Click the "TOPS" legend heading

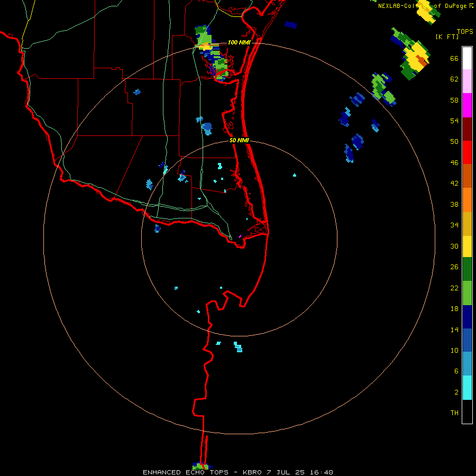pos(465,32)
